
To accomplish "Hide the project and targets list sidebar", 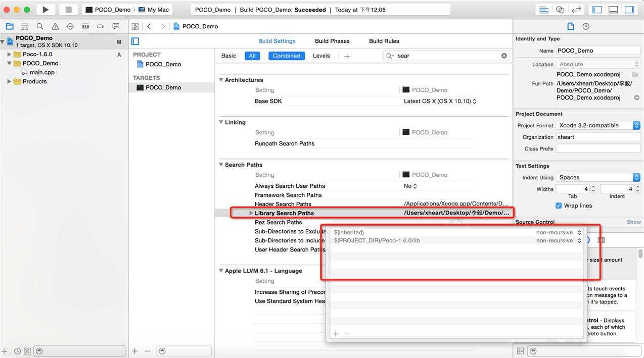I will tap(135, 41).
